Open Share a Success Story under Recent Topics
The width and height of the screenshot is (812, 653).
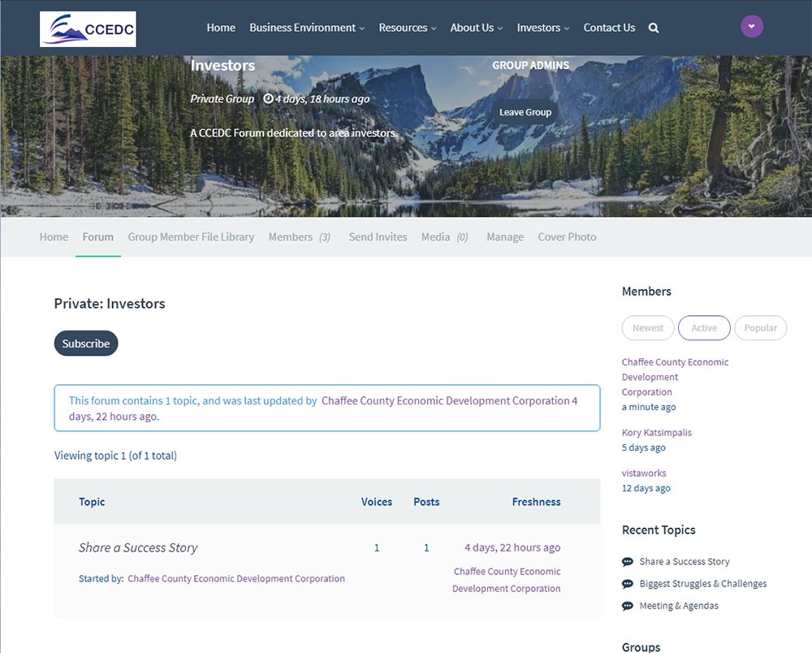[684, 562]
